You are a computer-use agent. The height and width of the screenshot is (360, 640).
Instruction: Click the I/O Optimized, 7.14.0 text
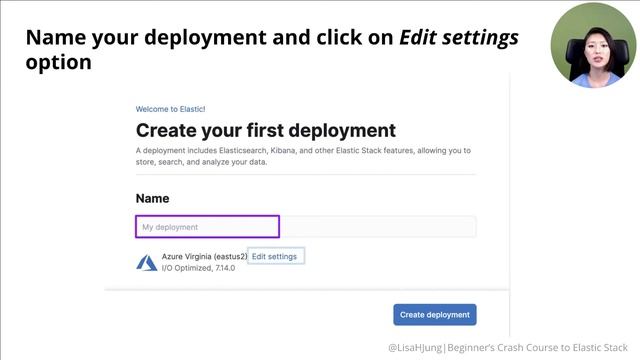click(198, 268)
